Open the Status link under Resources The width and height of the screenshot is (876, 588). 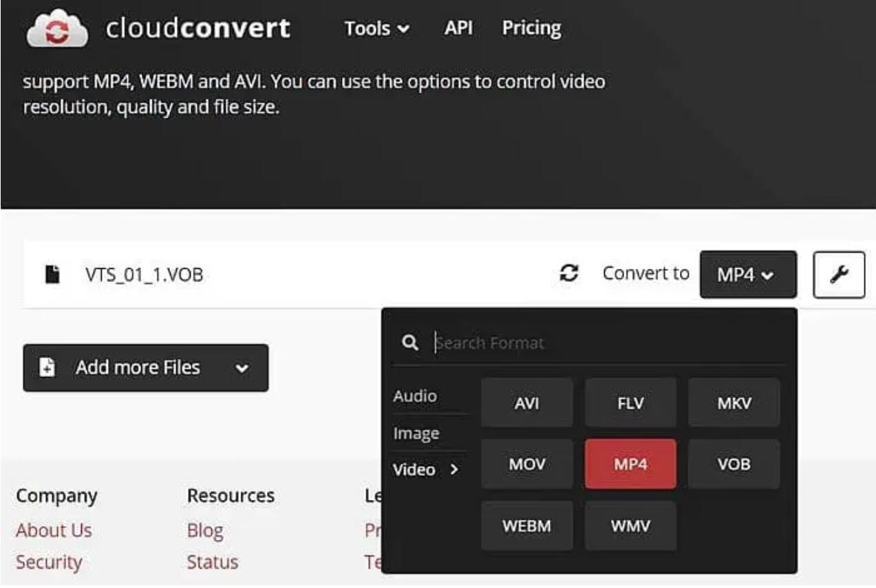click(x=213, y=562)
